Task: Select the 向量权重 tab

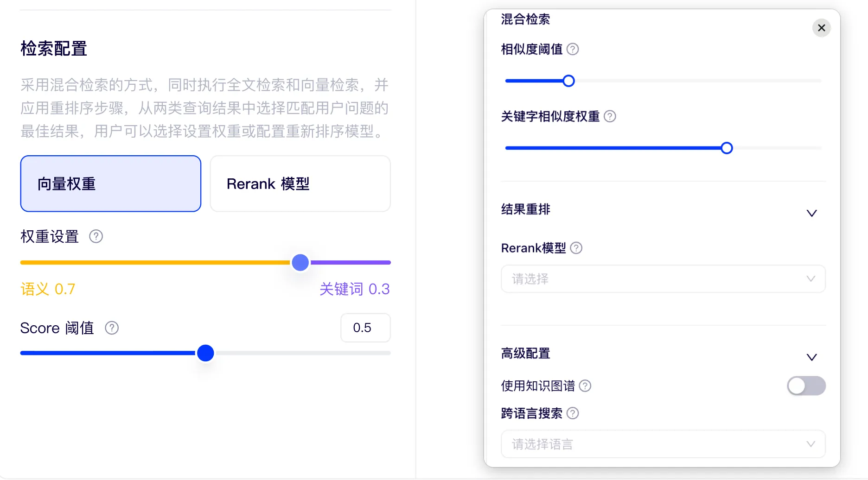Action: point(111,184)
